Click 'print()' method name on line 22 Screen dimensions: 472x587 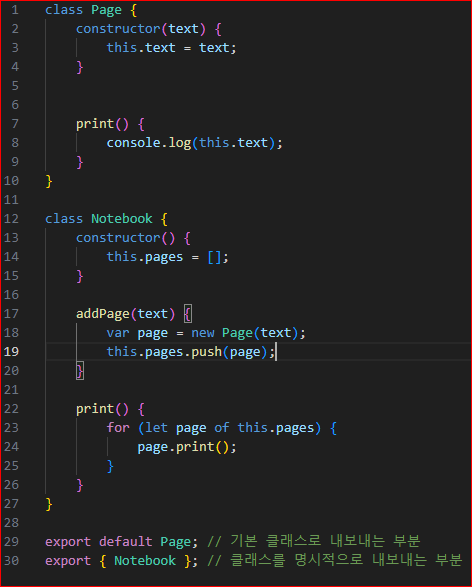102,409
